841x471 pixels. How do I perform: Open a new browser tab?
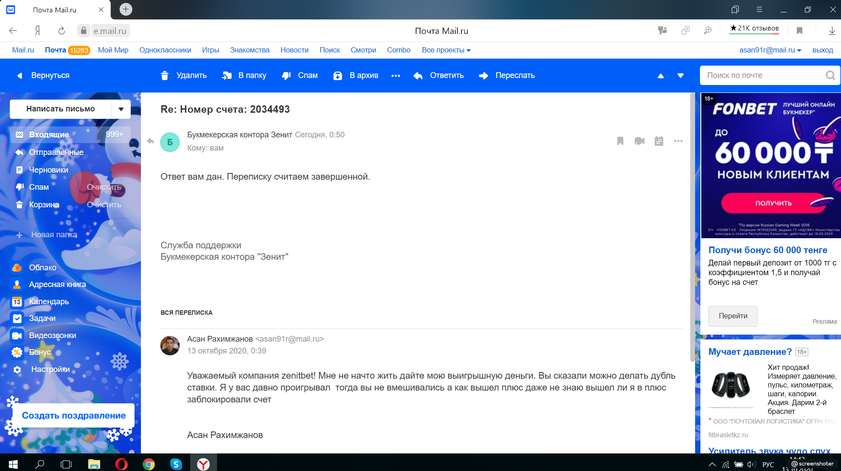126,9
